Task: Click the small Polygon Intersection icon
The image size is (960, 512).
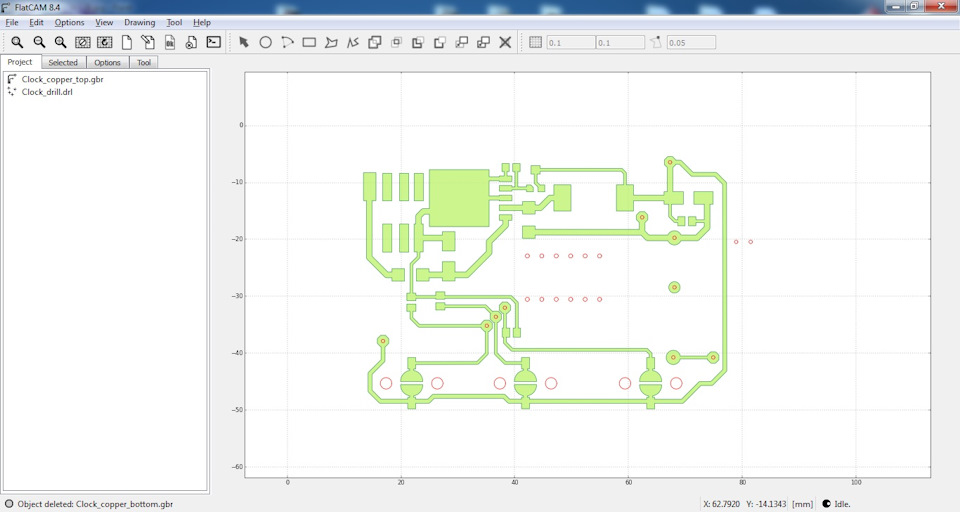Action: (x=396, y=42)
